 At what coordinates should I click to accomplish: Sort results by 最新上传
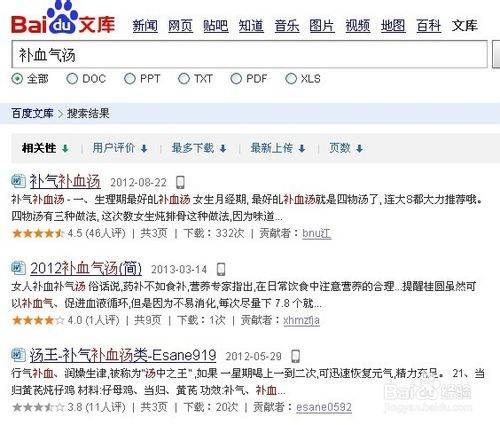point(278,148)
